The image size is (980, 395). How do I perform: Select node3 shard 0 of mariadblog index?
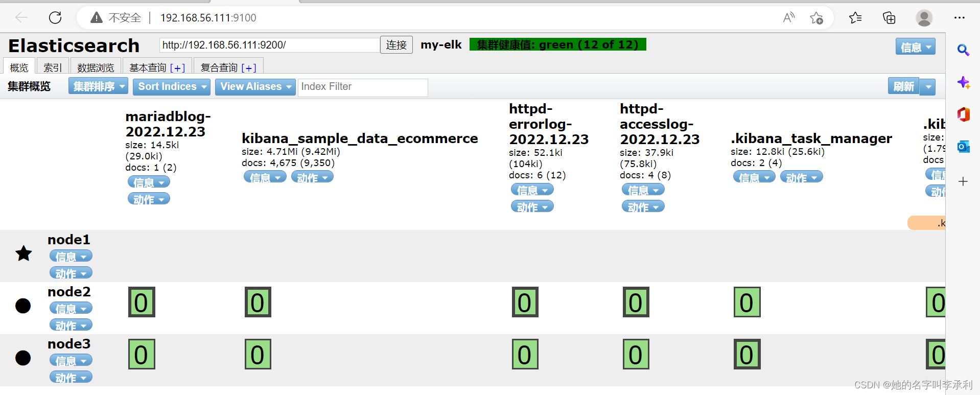tap(142, 354)
